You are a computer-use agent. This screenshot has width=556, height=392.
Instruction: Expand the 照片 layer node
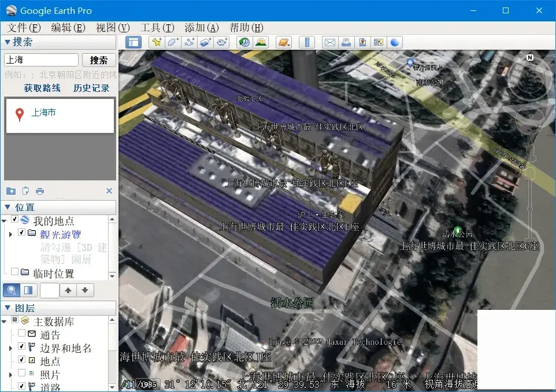click(10, 375)
